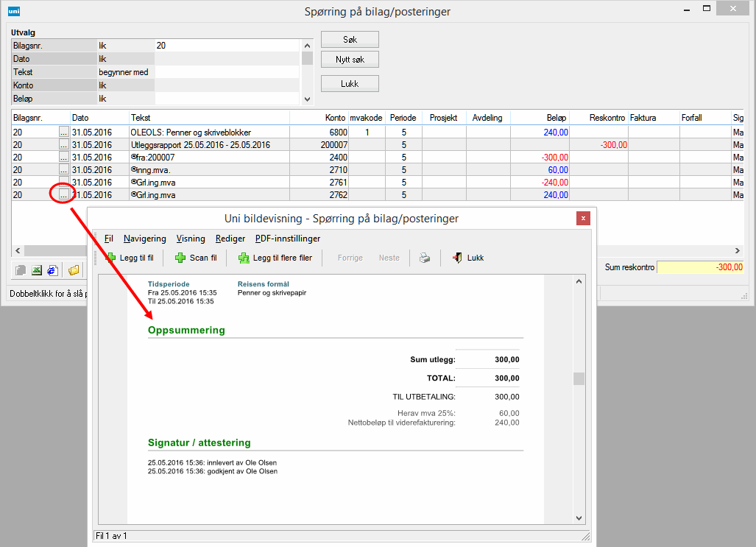756x547 pixels.
Task: Click the Sum reskontro yellow field
Action: (701, 268)
